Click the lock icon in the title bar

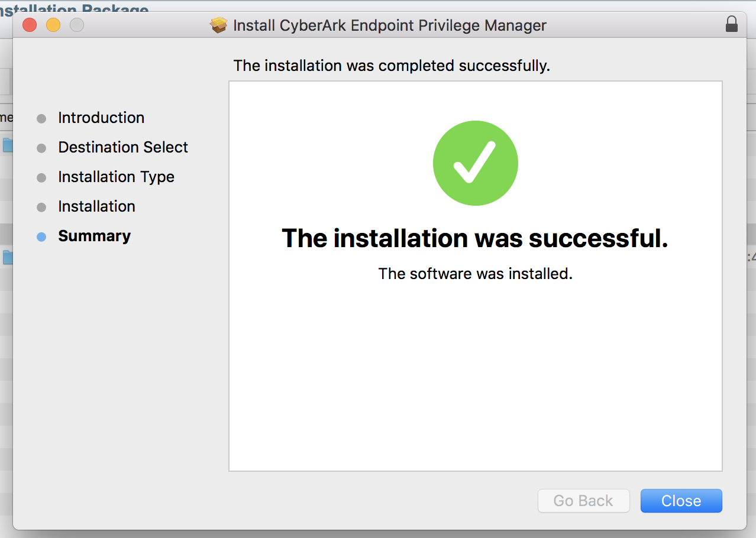731,24
